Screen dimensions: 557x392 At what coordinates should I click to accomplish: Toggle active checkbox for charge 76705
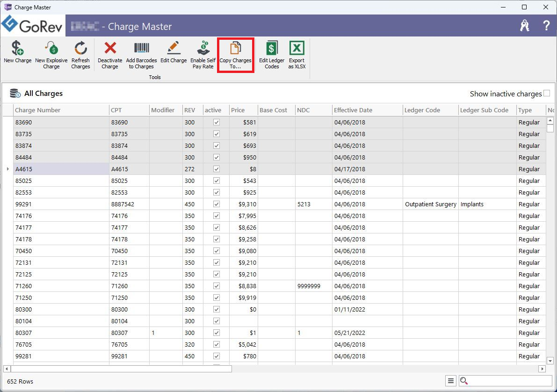(217, 344)
